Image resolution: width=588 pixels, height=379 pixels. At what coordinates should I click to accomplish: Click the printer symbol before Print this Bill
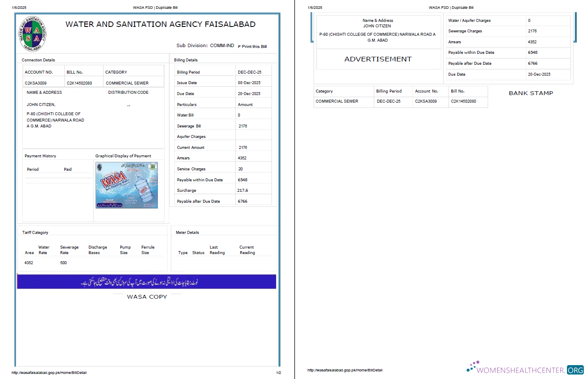tap(239, 47)
